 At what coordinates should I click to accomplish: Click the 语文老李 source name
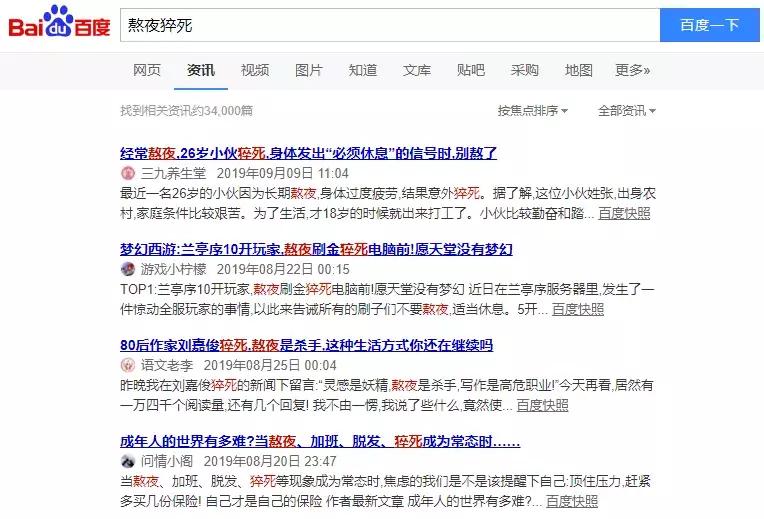click(x=167, y=365)
